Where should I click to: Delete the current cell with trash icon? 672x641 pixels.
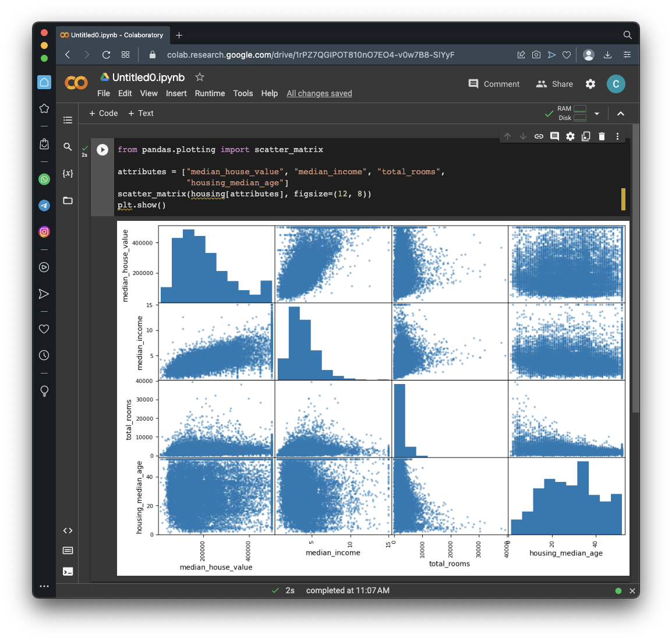click(602, 136)
